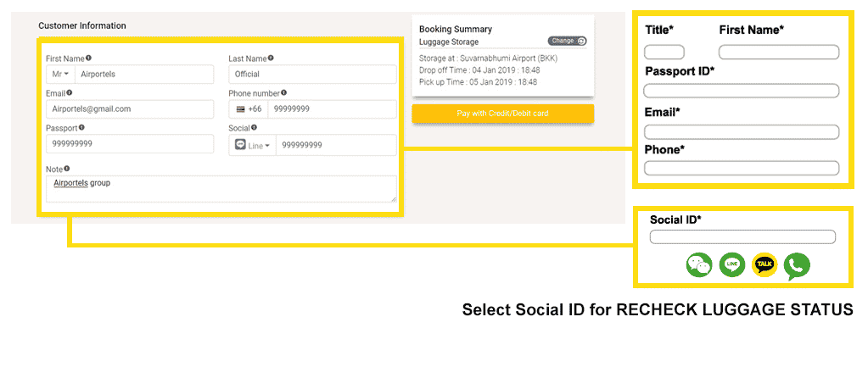Choose the KakaoTalk social icon
868x378 pixels.
click(764, 265)
